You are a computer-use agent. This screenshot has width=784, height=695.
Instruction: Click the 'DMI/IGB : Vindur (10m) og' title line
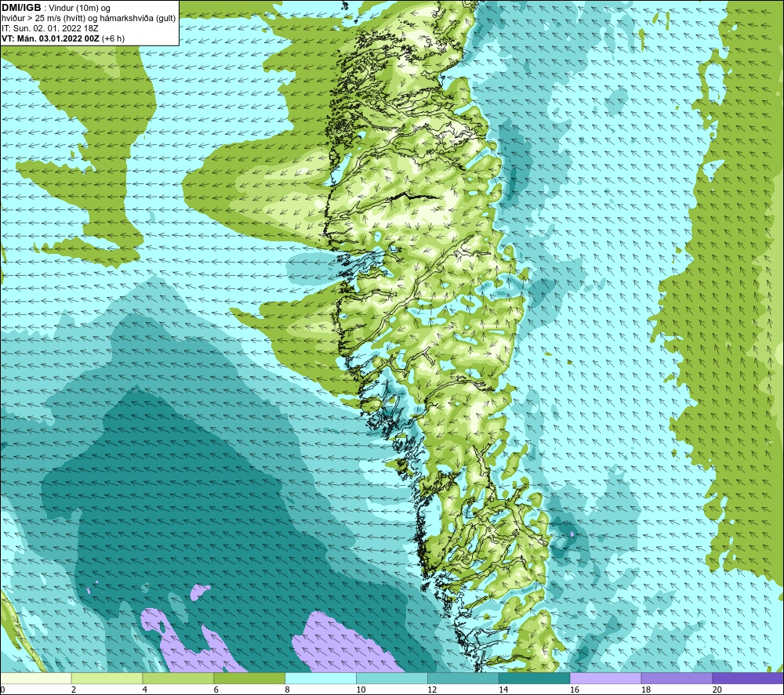(56, 8)
